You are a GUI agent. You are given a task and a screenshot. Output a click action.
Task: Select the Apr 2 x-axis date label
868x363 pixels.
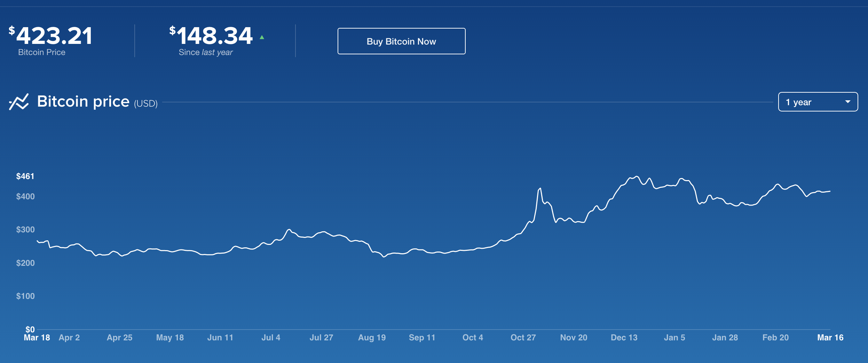tap(69, 338)
